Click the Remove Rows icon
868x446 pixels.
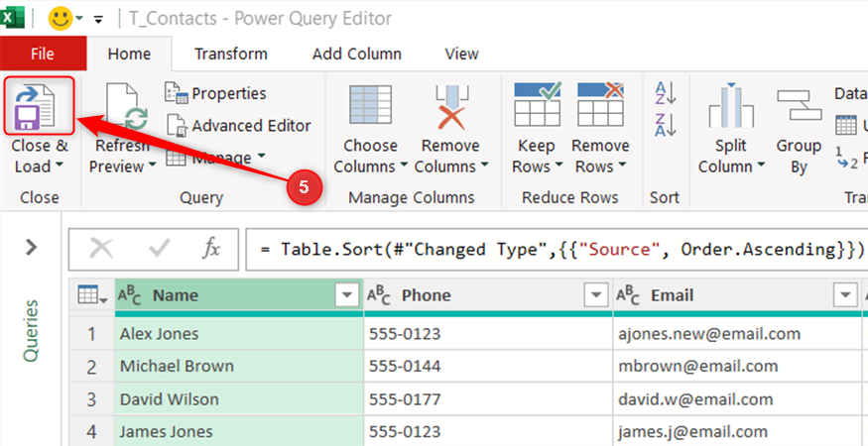[x=600, y=104]
